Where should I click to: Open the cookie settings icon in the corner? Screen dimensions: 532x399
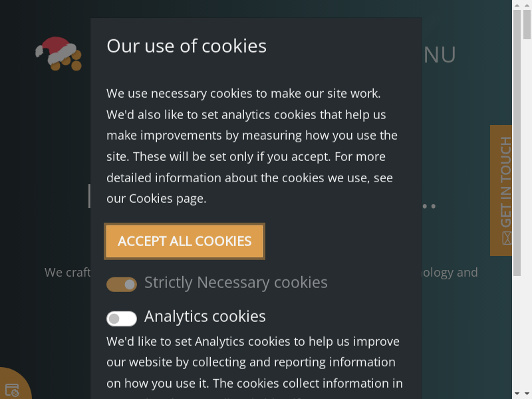point(11,389)
